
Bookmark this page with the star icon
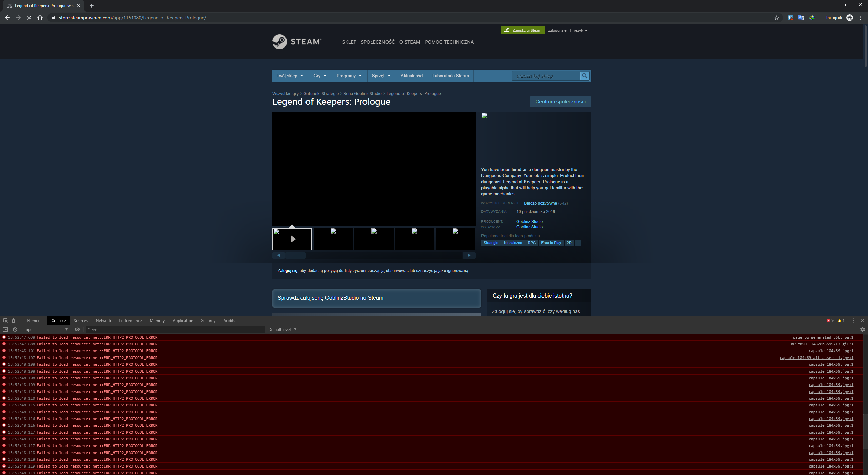click(x=776, y=18)
